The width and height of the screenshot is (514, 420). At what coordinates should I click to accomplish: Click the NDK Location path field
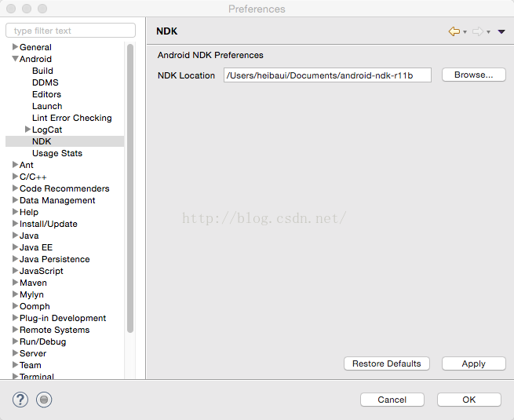click(x=327, y=75)
